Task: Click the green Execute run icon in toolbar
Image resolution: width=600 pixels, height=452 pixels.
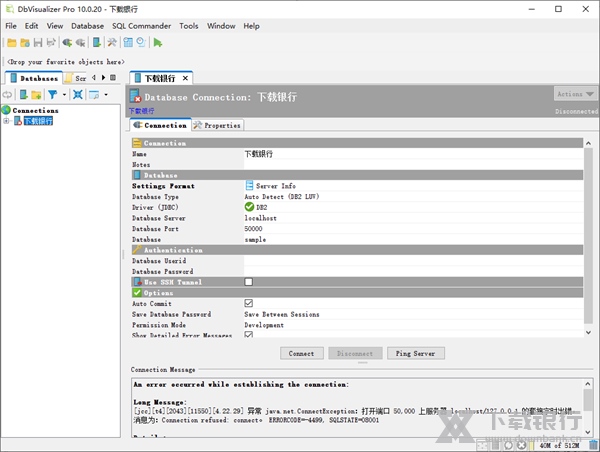Action: click(x=158, y=43)
